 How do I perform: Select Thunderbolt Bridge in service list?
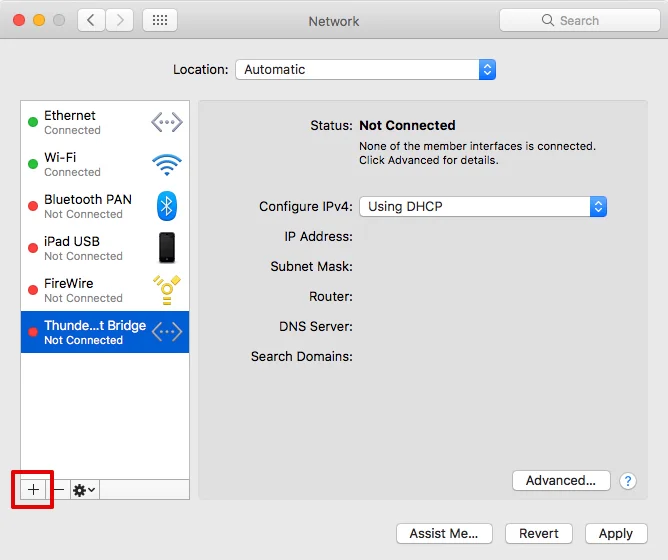pos(95,332)
